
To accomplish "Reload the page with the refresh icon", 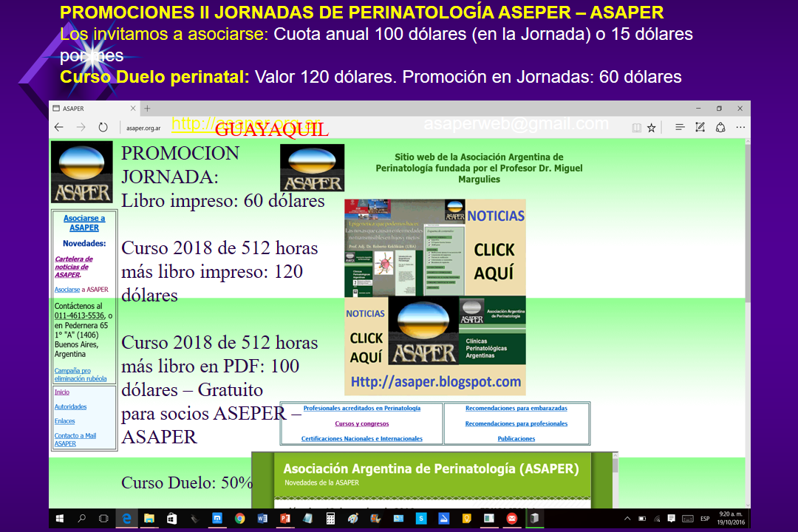I will (103, 127).
